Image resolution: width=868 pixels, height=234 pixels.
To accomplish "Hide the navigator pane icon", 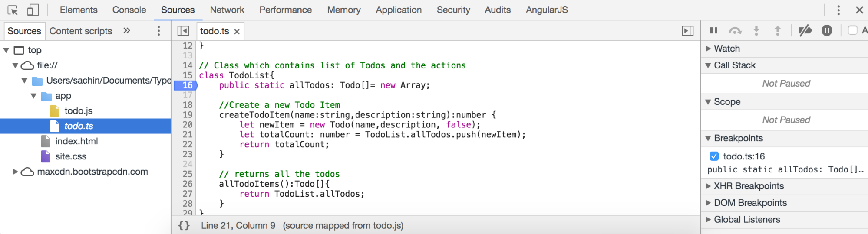I will click(183, 31).
